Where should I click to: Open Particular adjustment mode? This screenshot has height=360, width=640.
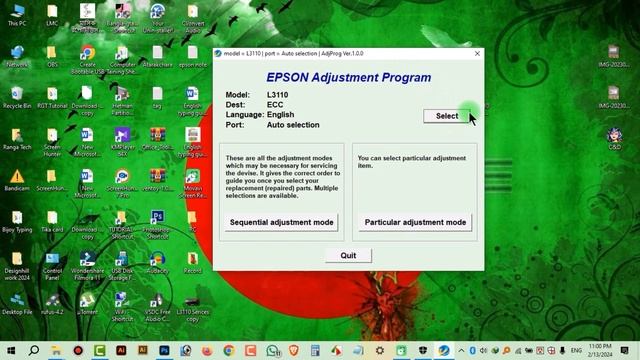pyautogui.click(x=415, y=222)
